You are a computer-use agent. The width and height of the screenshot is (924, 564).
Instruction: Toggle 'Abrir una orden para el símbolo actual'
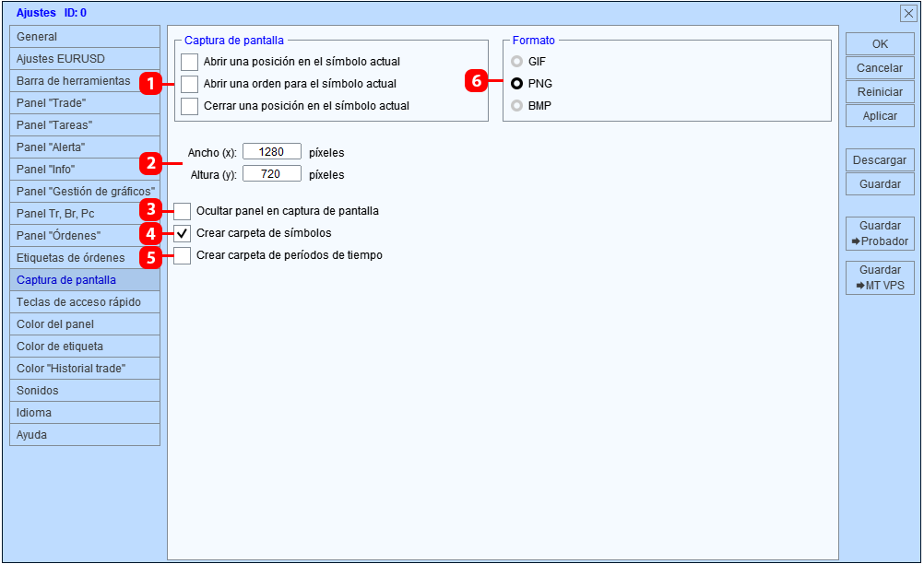[x=189, y=84]
